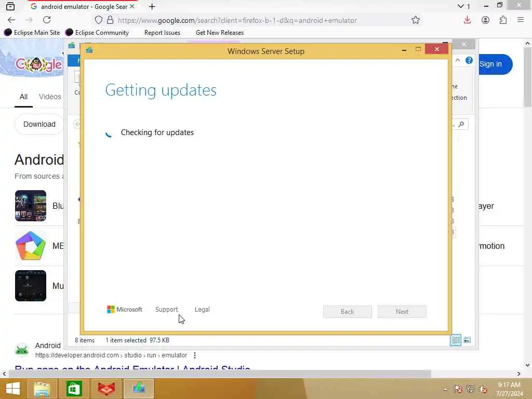Open the File Explorer help icon
Viewport: 532px width, 399px height.
[469, 60]
